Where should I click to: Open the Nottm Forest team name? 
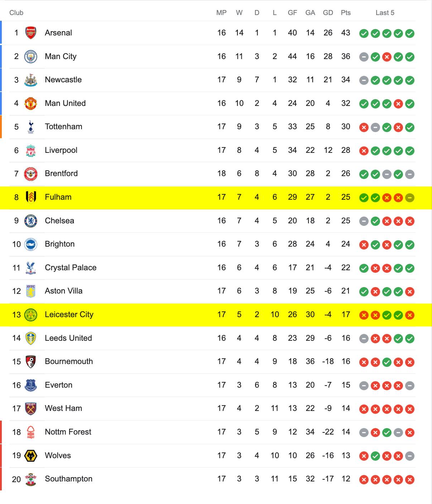(68, 432)
